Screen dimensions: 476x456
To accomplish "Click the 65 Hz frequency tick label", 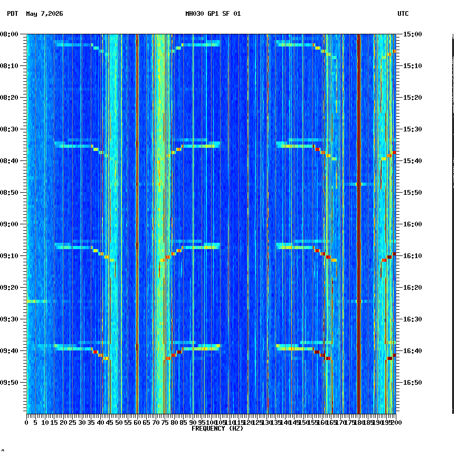I will pyautogui.click(x=147, y=423).
